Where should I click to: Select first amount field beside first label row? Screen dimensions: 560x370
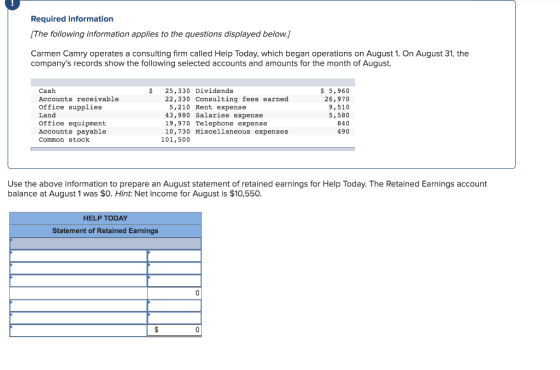click(174, 256)
